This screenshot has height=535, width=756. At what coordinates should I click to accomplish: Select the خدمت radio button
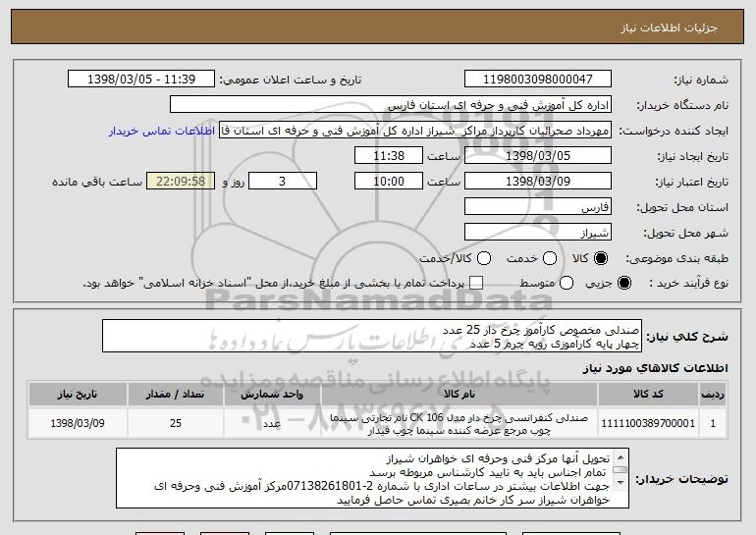(550, 258)
